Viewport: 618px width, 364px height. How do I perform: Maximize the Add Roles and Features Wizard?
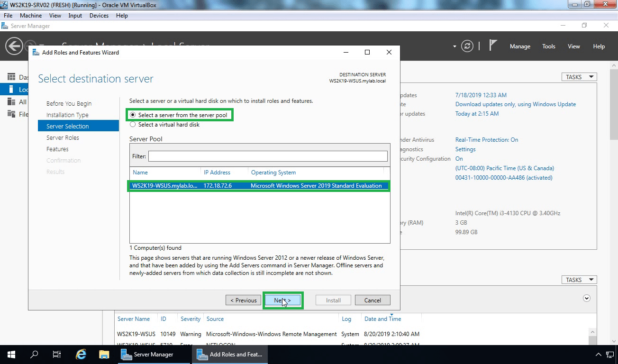[367, 52]
